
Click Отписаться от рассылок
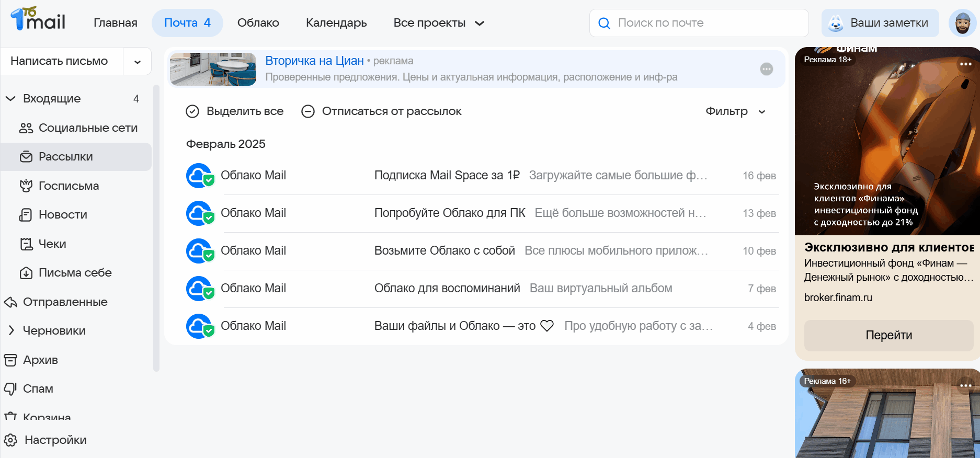(x=382, y=111)
